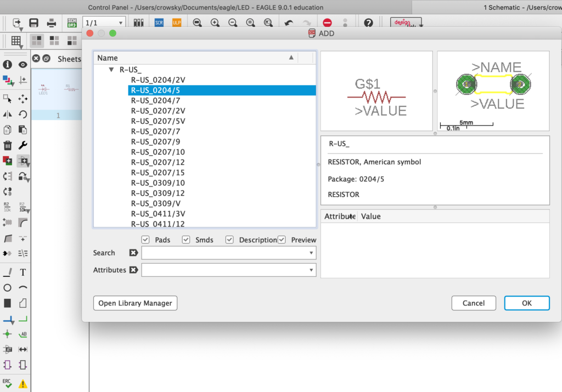Select the Label tool
Screen dimensions: 562x392
point(23,334)
